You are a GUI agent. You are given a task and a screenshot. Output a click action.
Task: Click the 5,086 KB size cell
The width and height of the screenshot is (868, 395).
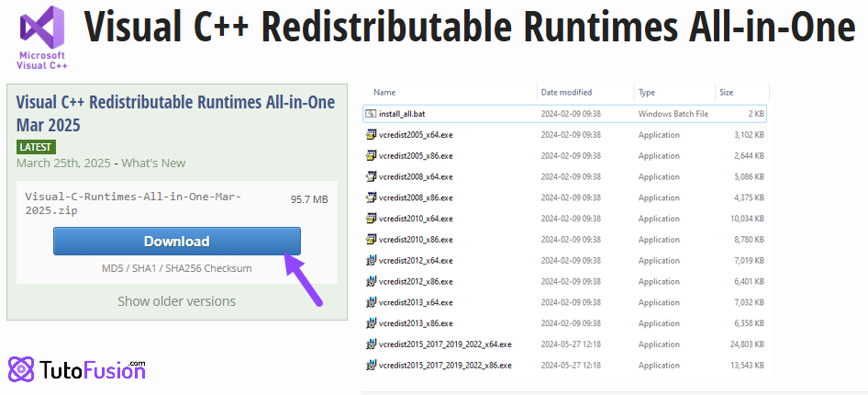tap(749, 176)
